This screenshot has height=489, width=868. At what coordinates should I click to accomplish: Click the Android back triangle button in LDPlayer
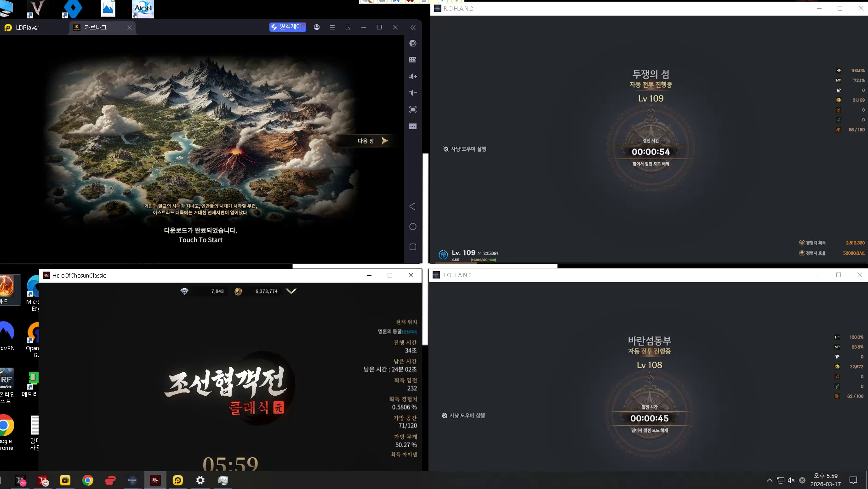[x=412, y=206]
